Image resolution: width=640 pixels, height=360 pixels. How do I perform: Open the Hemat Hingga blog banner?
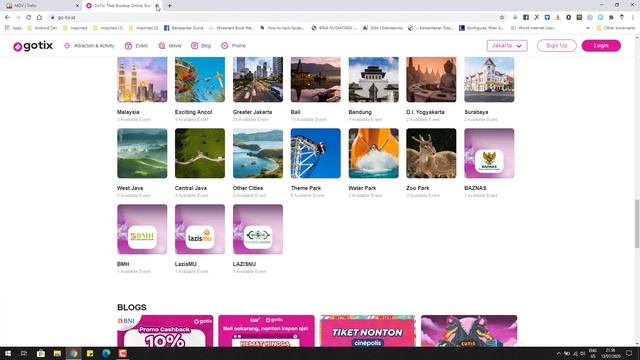pyautogui.click(x=266, y=331)
